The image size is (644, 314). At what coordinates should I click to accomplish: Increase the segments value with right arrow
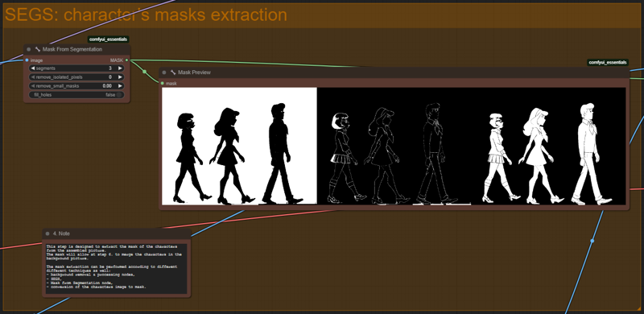coord(120,68)
